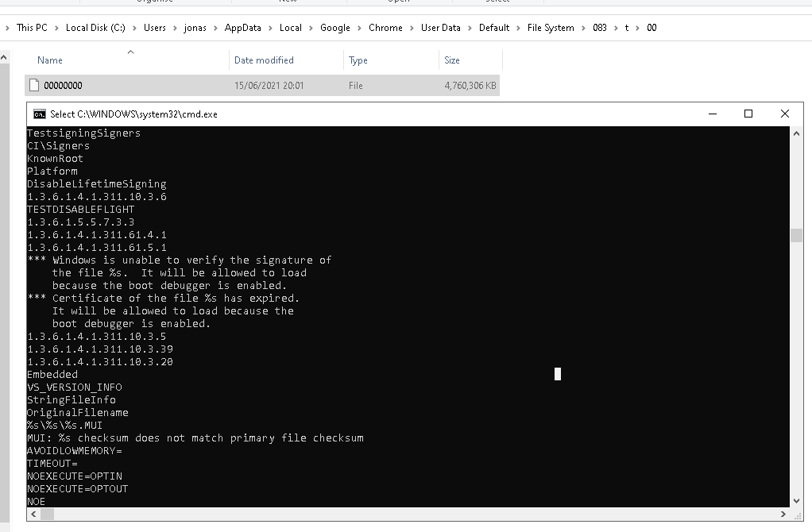812x532 pixels.
Task: Minimize the cmd.exe window
Action: (x=713, y=114)
